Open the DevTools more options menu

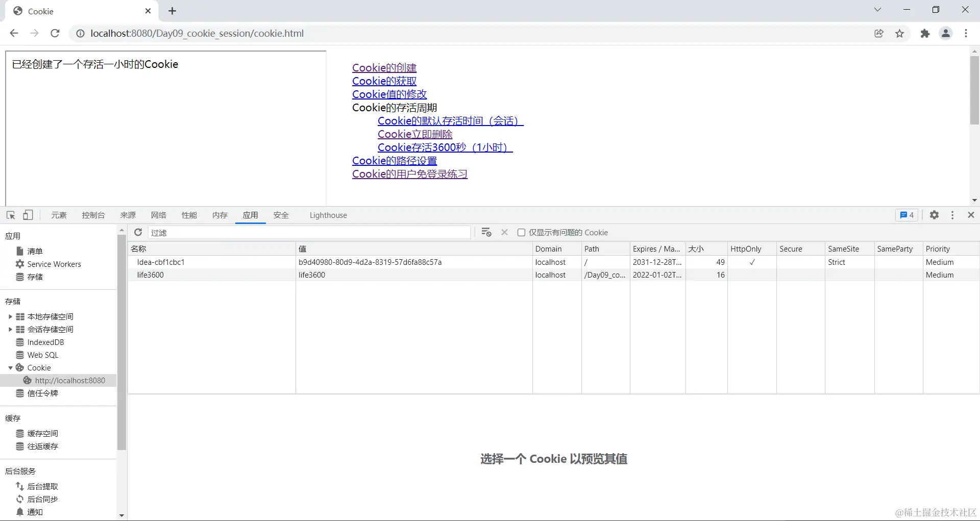tap(952, 215)
